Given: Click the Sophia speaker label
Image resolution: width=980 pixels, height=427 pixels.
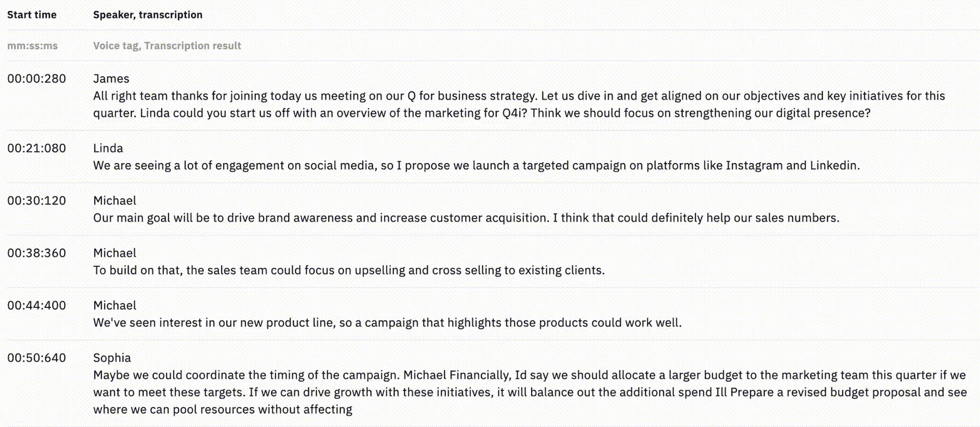Looking at the screenshot, I should 111,358.
